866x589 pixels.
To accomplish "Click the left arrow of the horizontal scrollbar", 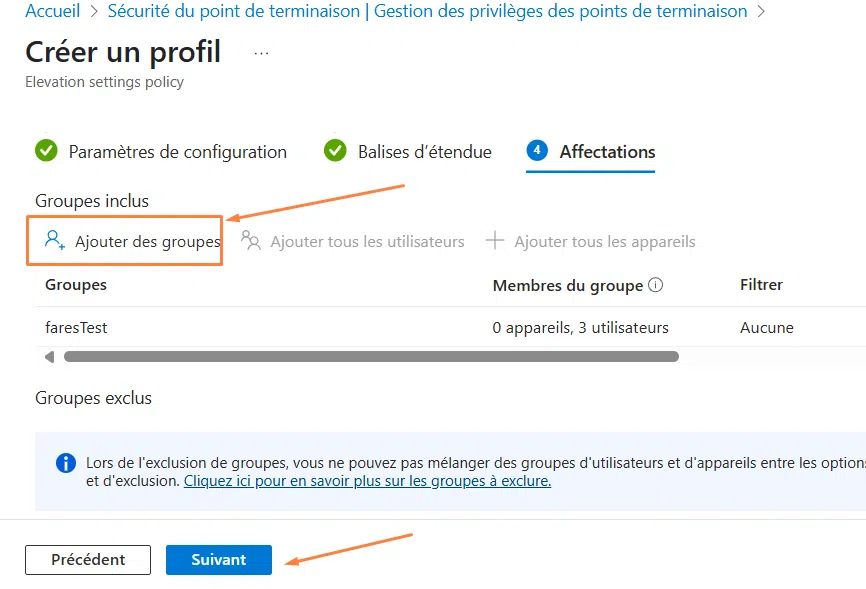I will tap(49, 356).
